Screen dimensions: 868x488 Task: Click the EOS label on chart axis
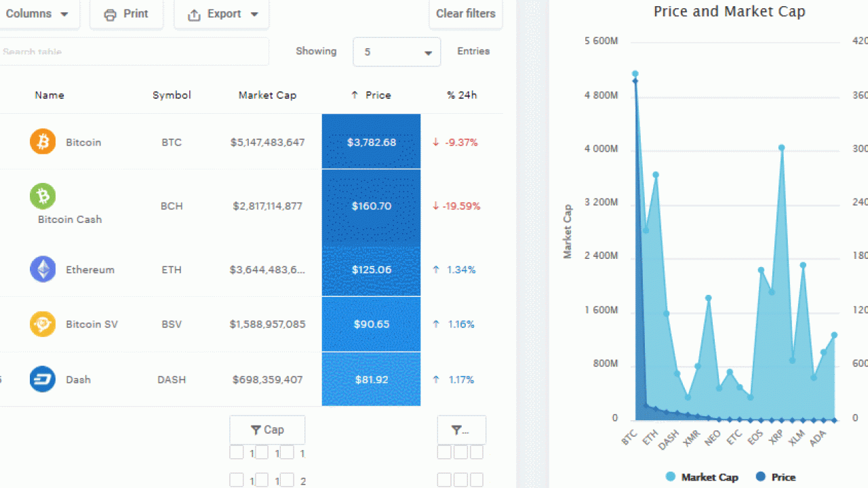point(755,438)
